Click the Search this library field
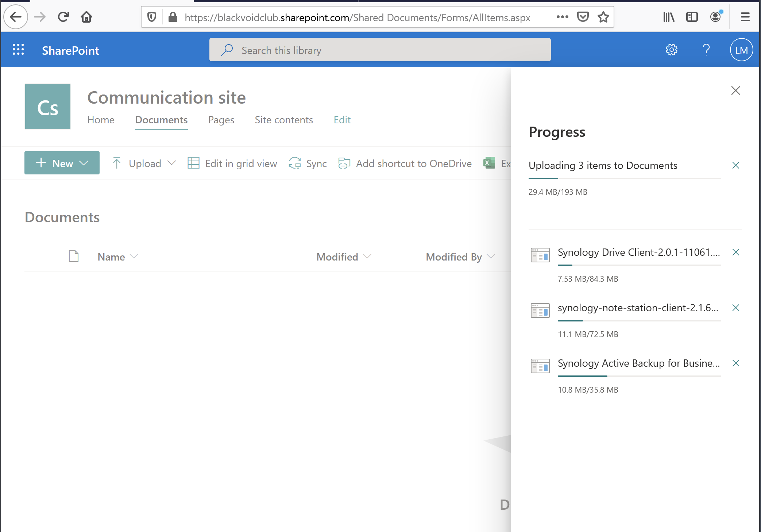 [380, 50]
